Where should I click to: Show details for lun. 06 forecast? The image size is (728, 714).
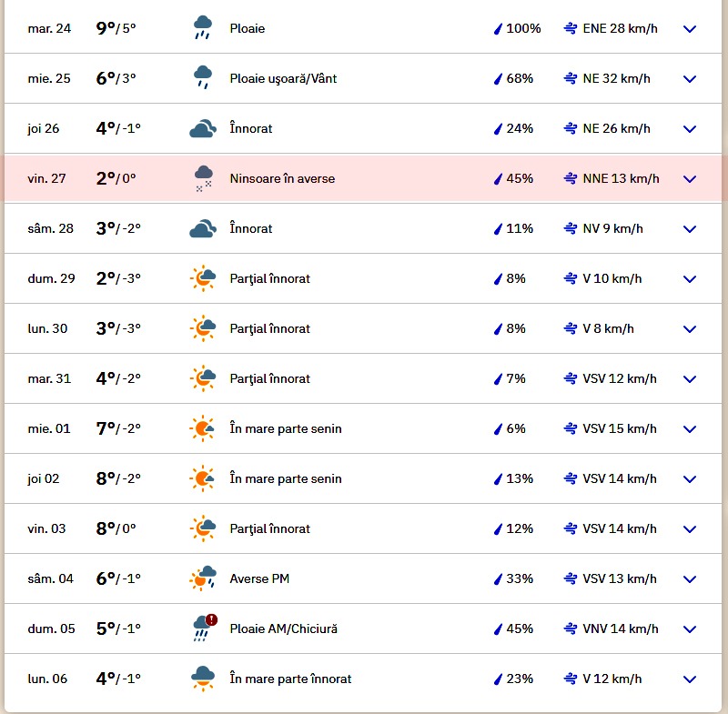(690, 679)
